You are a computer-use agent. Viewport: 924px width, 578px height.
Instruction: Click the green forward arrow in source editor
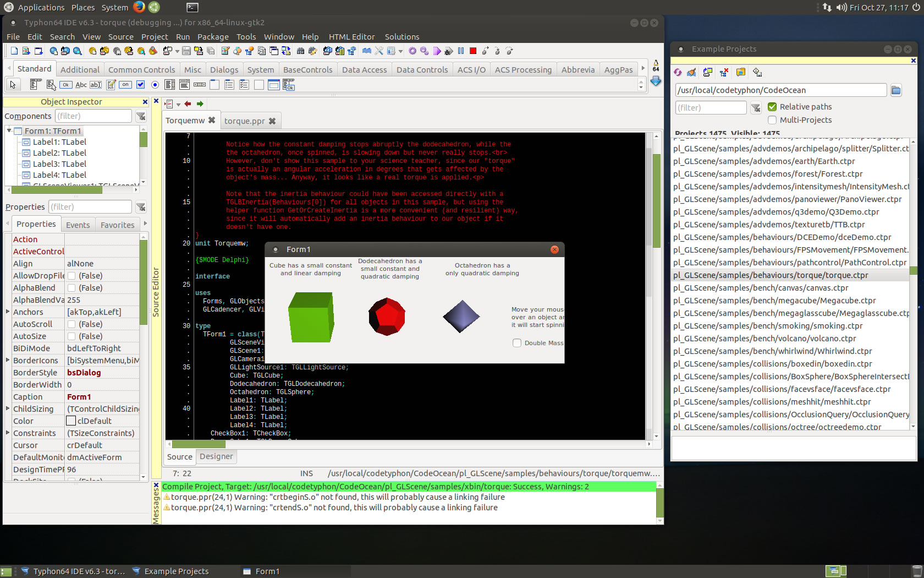pos(200,103)
